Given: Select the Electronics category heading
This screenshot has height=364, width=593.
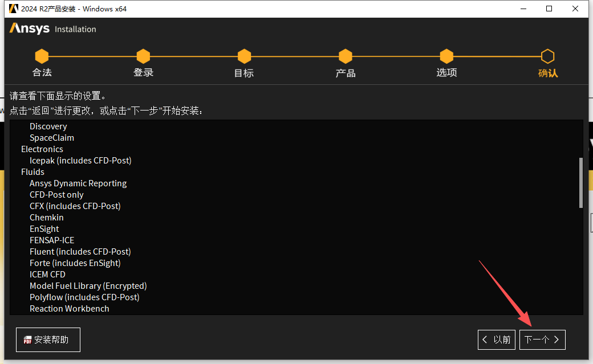Looking at the screenshot, I should (42, 149).
